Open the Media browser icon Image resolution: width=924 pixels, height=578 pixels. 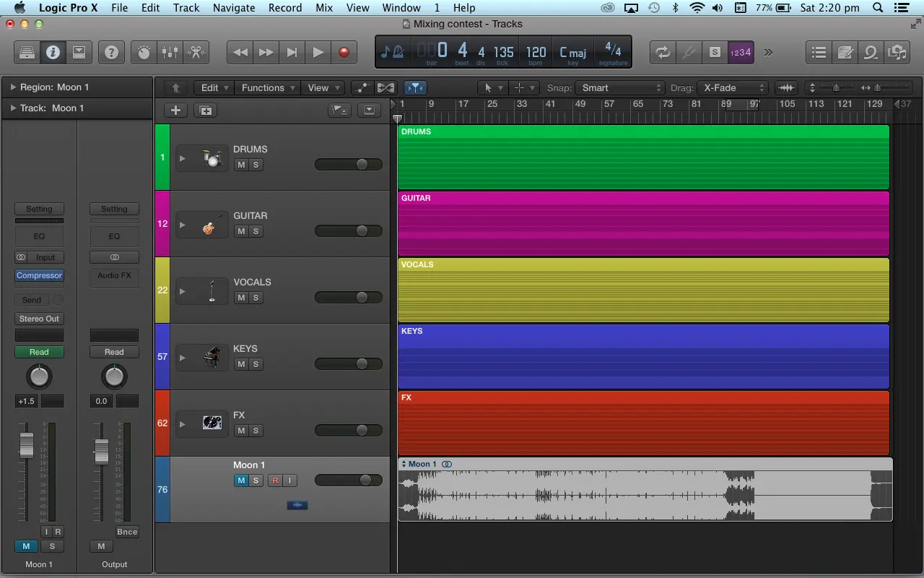pyautogui.click(x=897, y=52)
